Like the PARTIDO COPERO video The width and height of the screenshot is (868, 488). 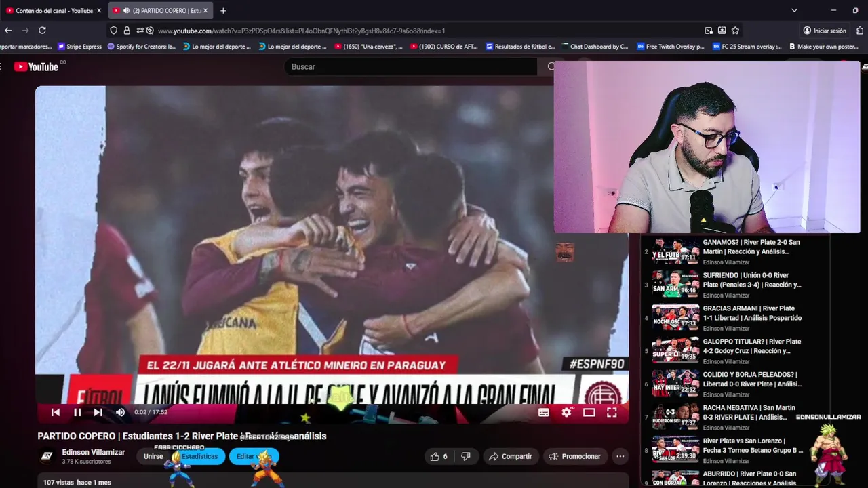click(439, 456)
